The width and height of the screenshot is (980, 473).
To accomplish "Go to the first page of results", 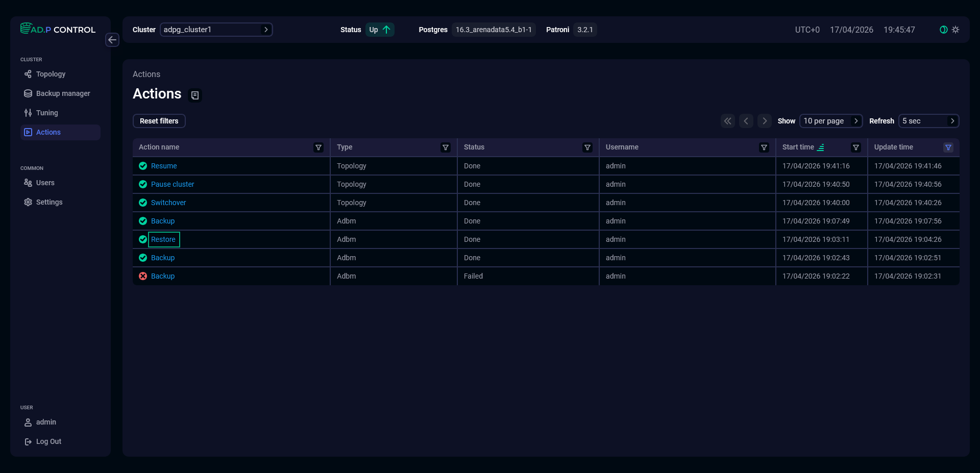I will click(x=728, y=121).
